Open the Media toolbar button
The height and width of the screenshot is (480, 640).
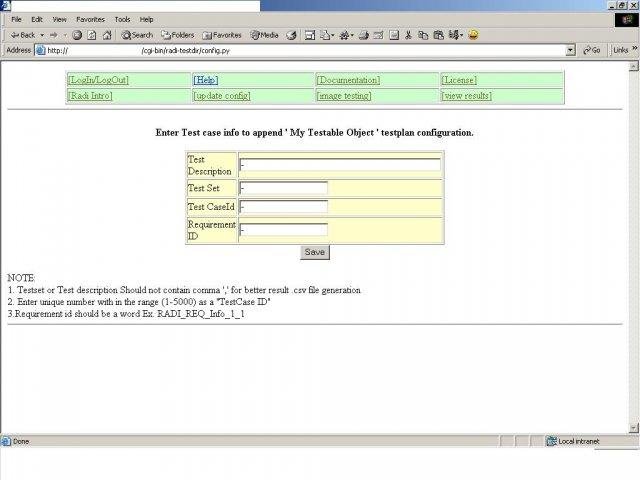(264, 34)
